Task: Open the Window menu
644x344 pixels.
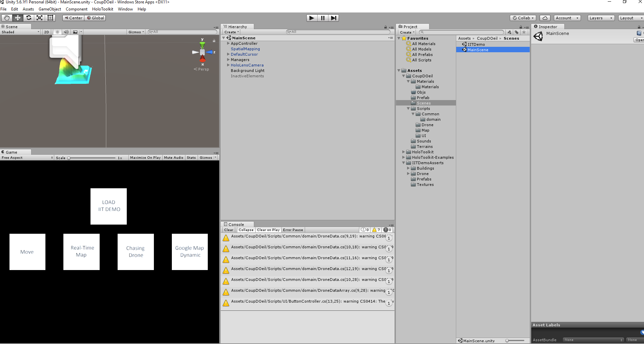Action: [x=125, y=9]
